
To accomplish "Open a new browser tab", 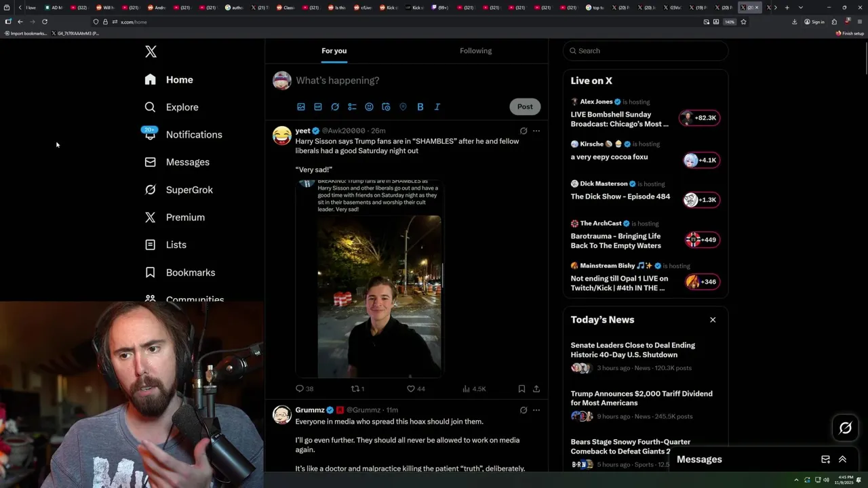I will (x=787, y=7).
